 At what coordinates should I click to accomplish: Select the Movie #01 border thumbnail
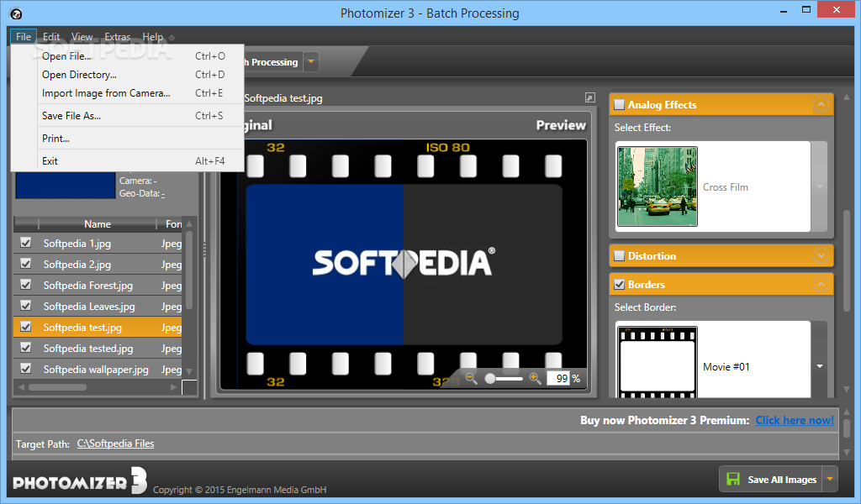coord(658,362)
